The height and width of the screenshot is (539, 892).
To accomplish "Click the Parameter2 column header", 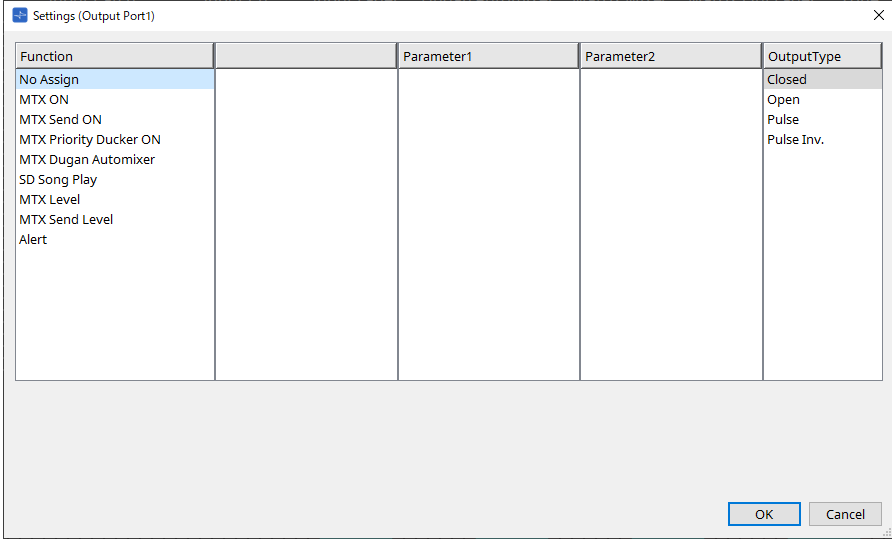I will (x=671, y=56).
